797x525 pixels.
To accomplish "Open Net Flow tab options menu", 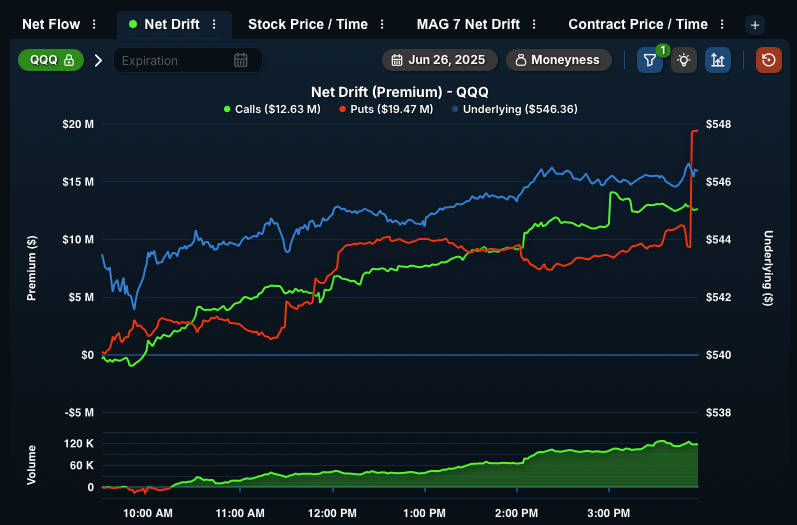I will tap(94, 24).
